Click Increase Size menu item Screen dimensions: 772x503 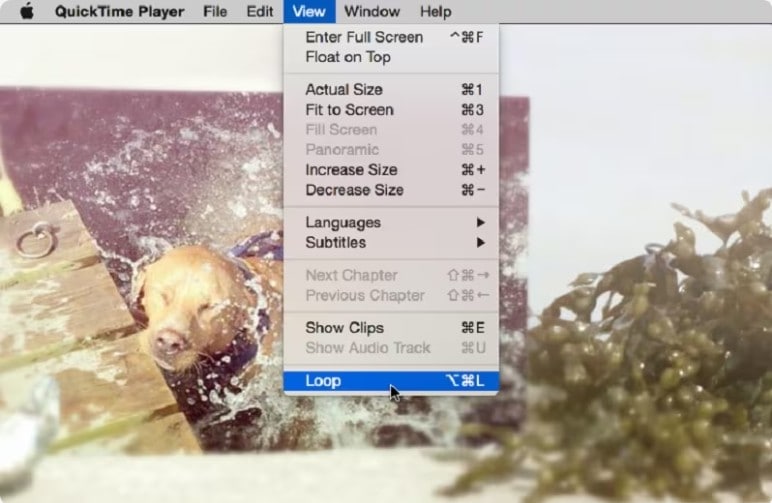point(391,170)
